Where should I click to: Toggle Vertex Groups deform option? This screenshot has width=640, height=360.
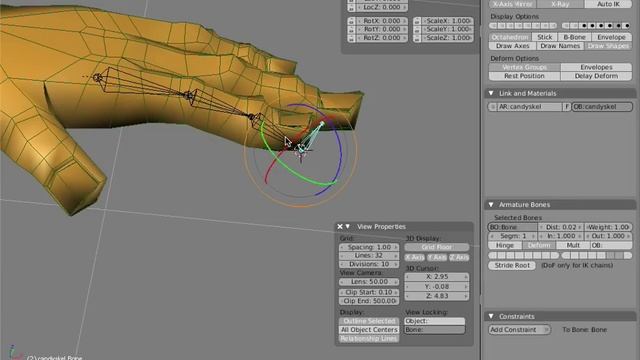point(524,67)
